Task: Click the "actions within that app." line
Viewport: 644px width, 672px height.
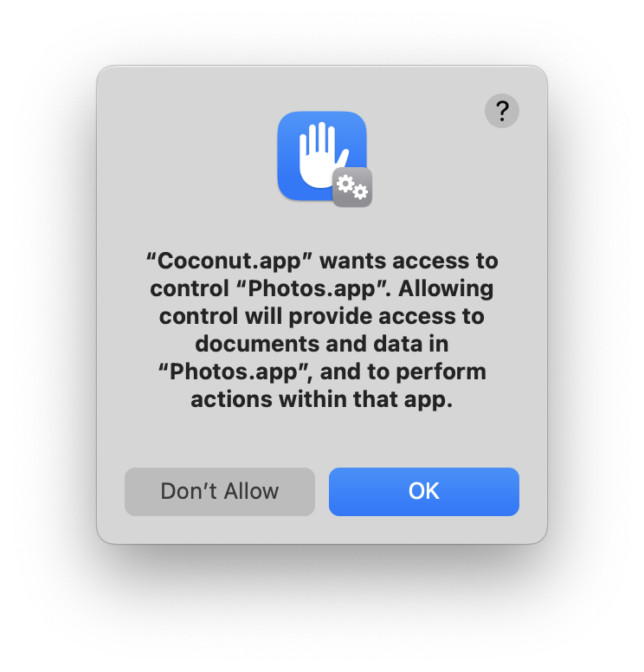Action: pyautogui.click(x=322, y=399)
